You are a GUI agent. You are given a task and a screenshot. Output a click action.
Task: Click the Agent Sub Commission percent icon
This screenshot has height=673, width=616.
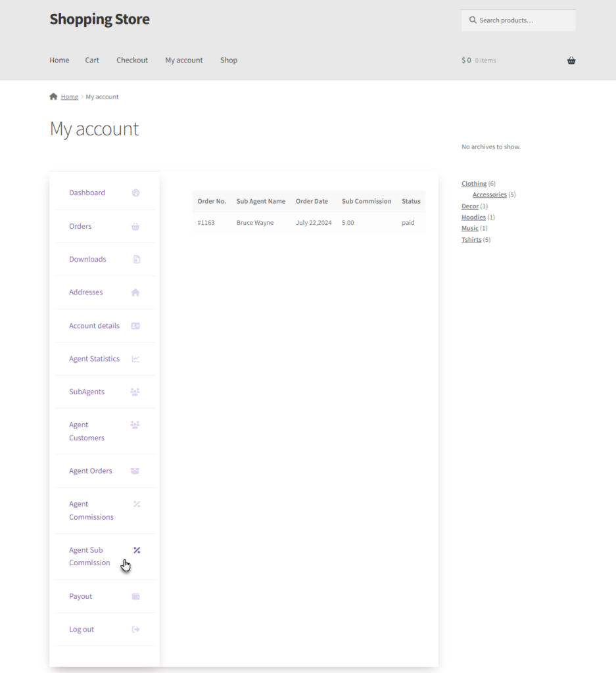pos(137,550)
